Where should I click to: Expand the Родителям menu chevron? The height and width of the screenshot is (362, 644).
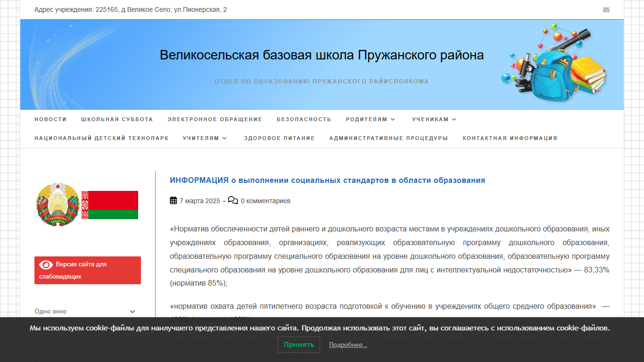click(x=393, y=119)
